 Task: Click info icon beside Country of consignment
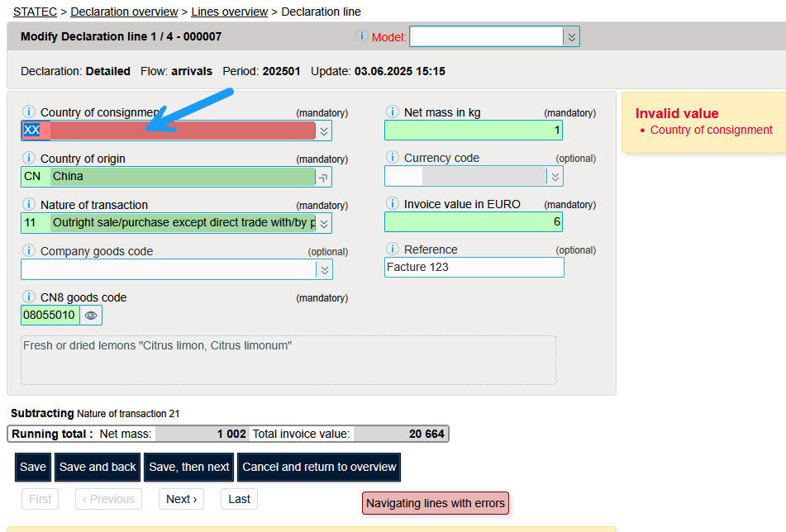tap(28, 112)
